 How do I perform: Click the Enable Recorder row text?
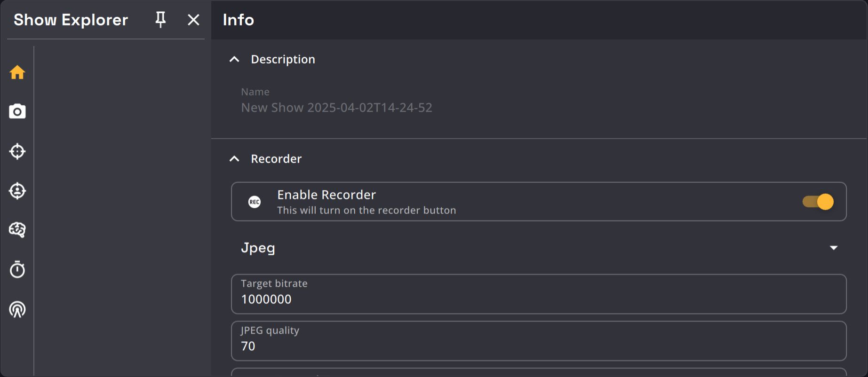pyautogui.click(x=326, y=195)
